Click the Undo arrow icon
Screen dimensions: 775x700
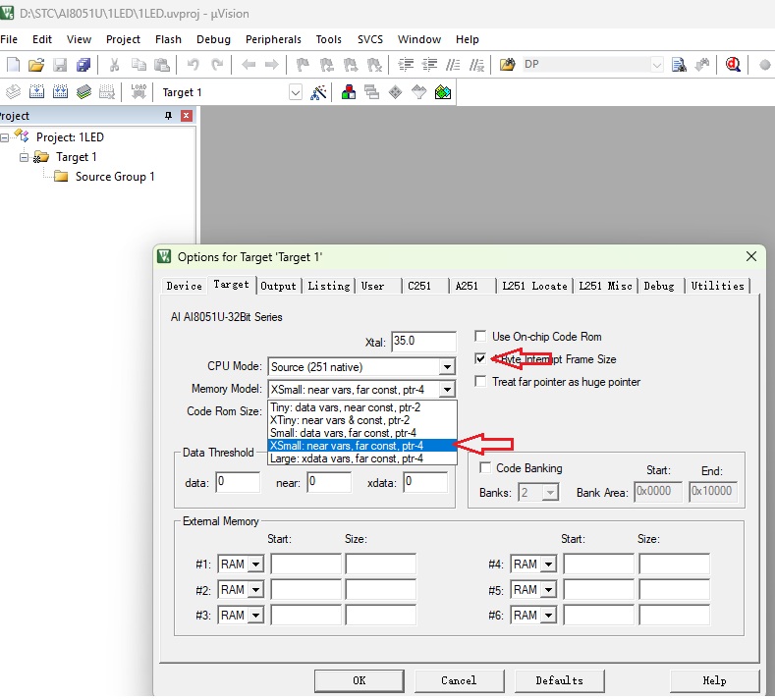194,65
